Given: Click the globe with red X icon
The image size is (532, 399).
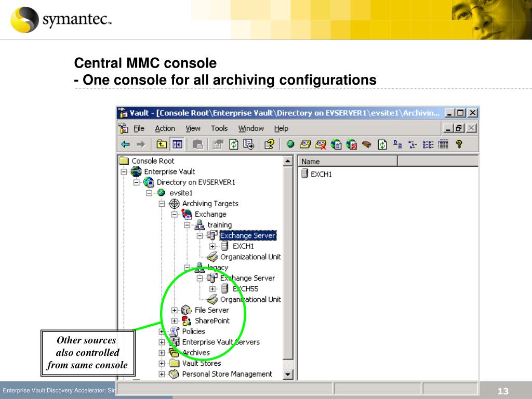Looking at the screenshot, I should coord(352,144).
